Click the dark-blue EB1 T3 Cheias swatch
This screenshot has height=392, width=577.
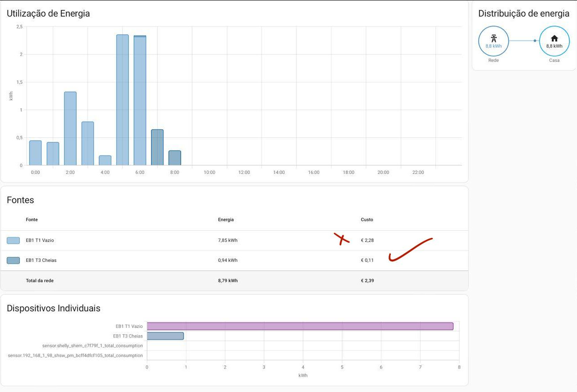point(13,260)
